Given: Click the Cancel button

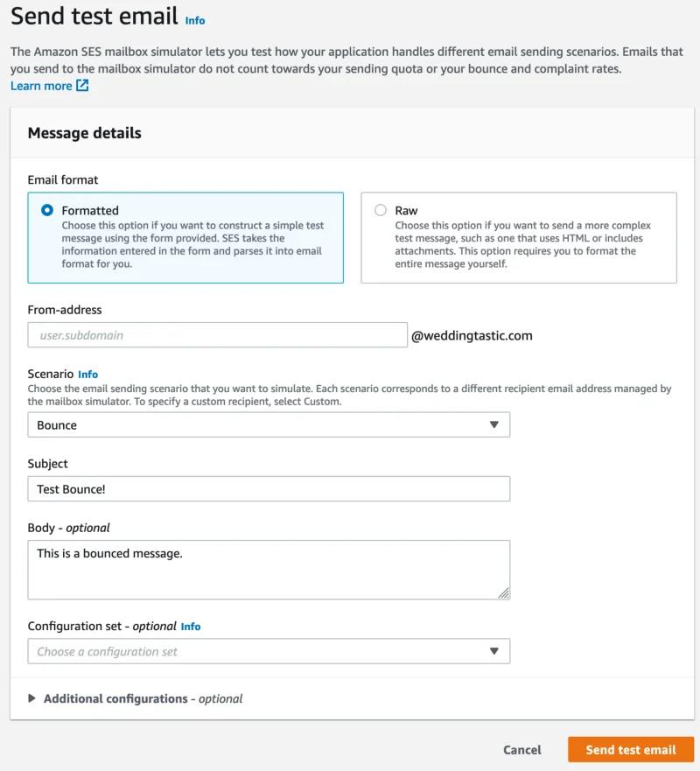Looking at the screenshot, I should coord(522,749).
